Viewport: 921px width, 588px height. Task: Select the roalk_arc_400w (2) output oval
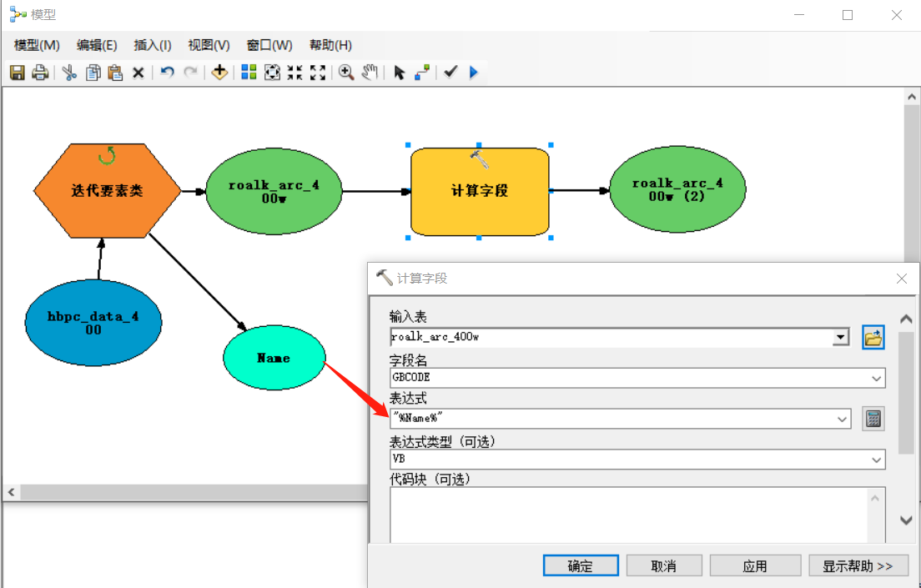(677, 189)
